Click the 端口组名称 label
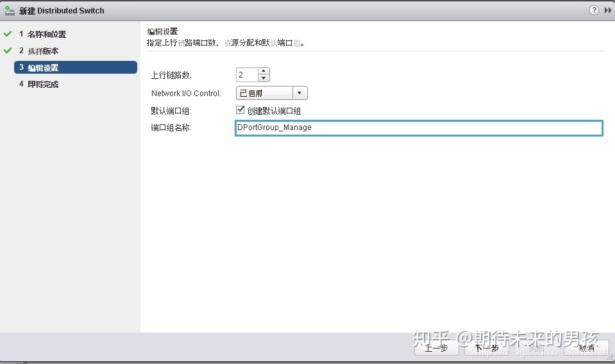The image size is (615, 364). pyautogui.click(x=171, y=128)
